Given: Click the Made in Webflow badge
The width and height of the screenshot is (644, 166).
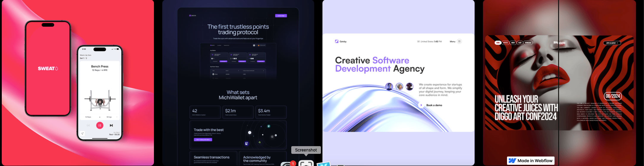Looking at the screenshot, I should pyautogui.click(x=530, y=161).
